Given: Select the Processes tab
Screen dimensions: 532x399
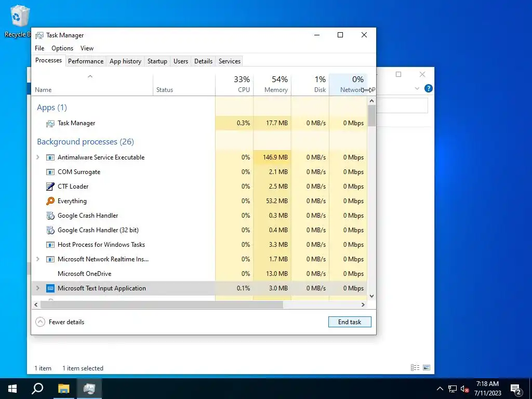Looking at the screenshot, I should coord(48,60).
